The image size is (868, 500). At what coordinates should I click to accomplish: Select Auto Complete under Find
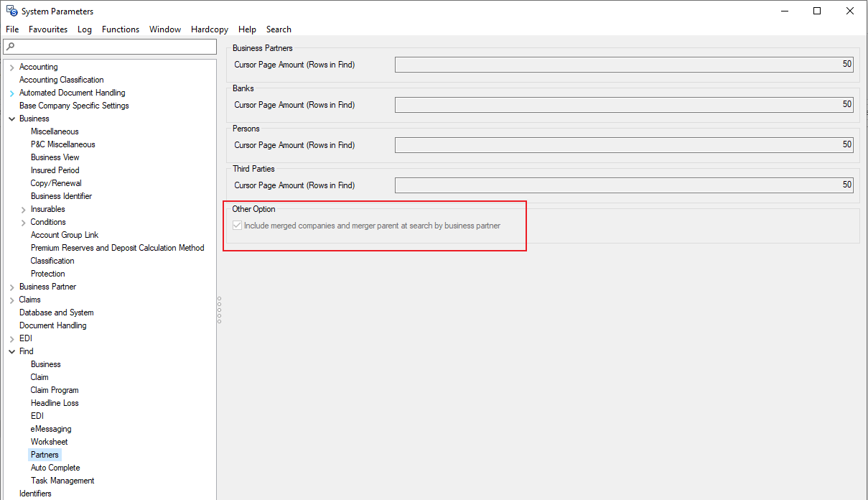click(55, 468)
